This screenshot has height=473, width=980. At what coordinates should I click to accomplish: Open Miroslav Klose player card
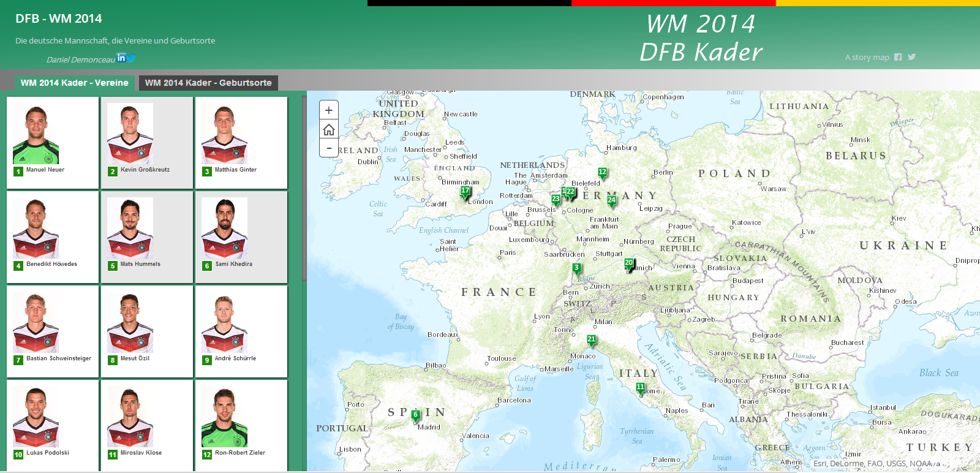click(147, 425)
